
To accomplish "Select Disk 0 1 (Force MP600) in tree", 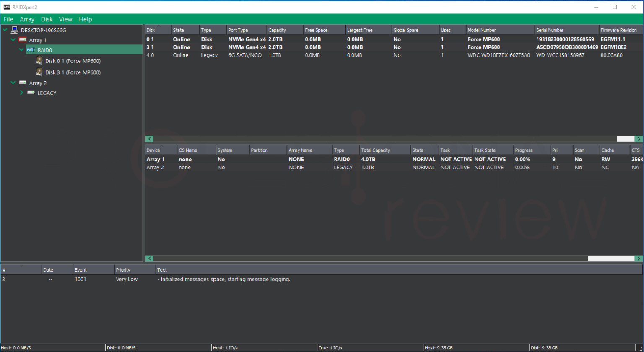I will tap(73, 61).
